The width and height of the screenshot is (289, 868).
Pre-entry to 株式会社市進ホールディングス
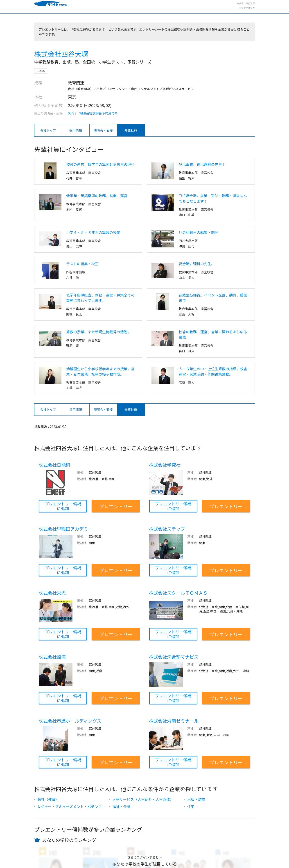click(x=116, y=762)
